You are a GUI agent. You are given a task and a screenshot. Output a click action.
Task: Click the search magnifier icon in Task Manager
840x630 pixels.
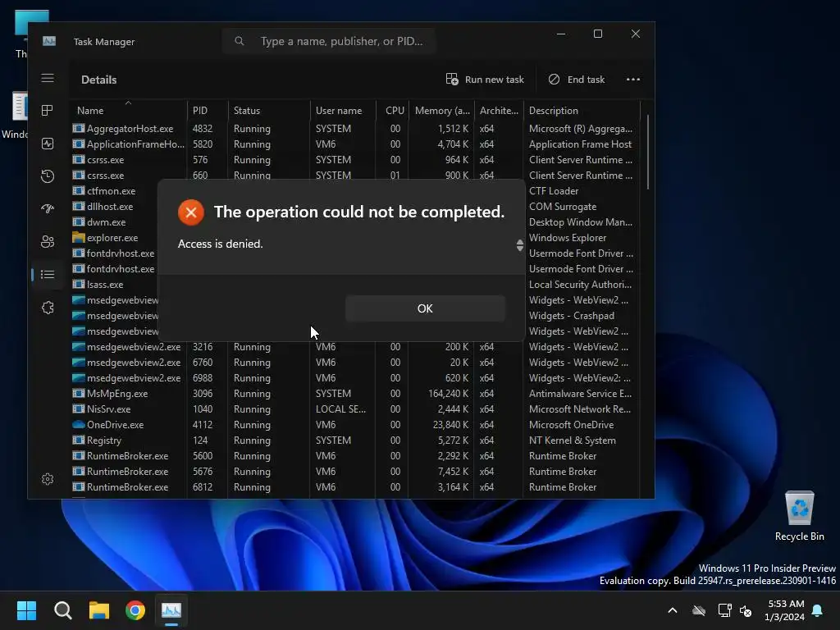click(240, 41)
